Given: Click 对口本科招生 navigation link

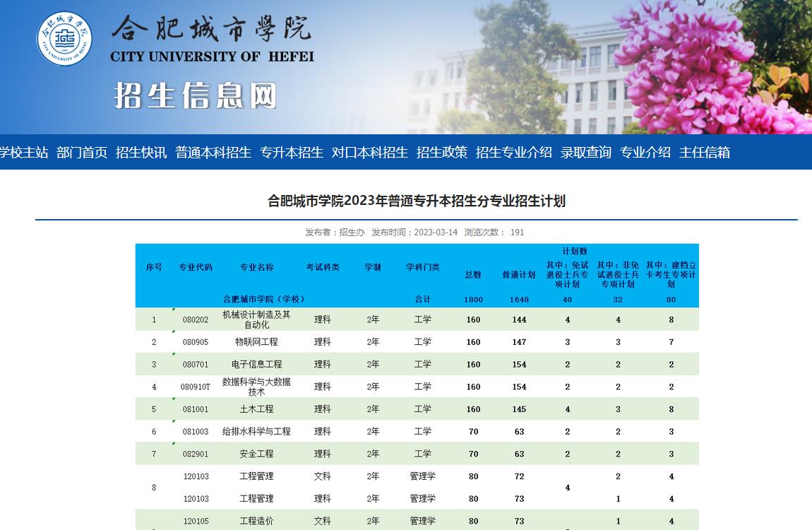Looking at the screenshot, I should click(x=370, y=153).
